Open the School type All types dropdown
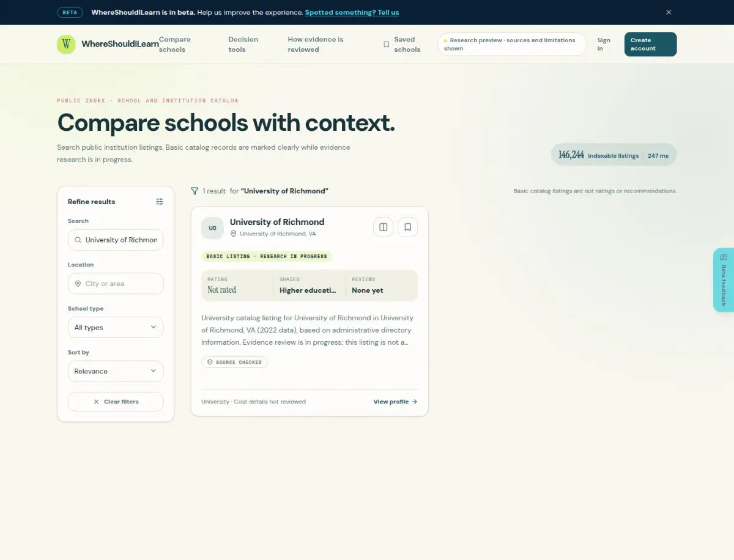The image size is (734, 560). 116,327
